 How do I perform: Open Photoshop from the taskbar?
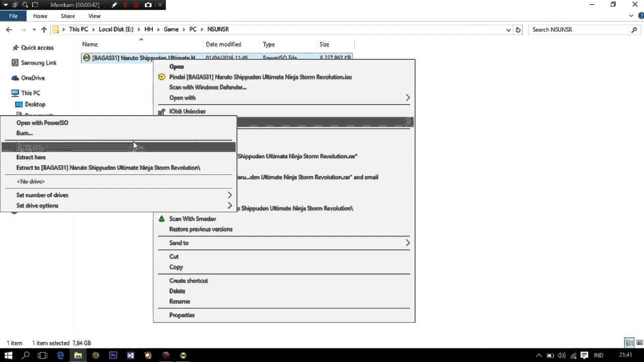click(x=113, y=355)
